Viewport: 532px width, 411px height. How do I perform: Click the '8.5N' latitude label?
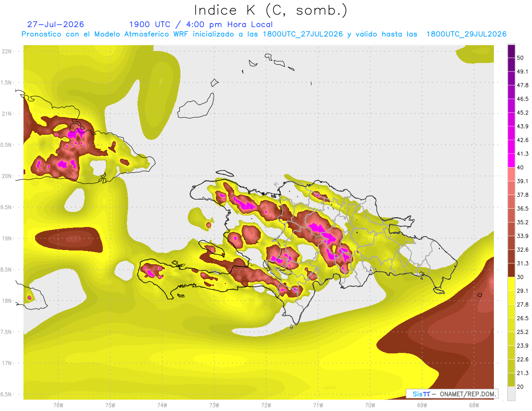coord(6,270)
